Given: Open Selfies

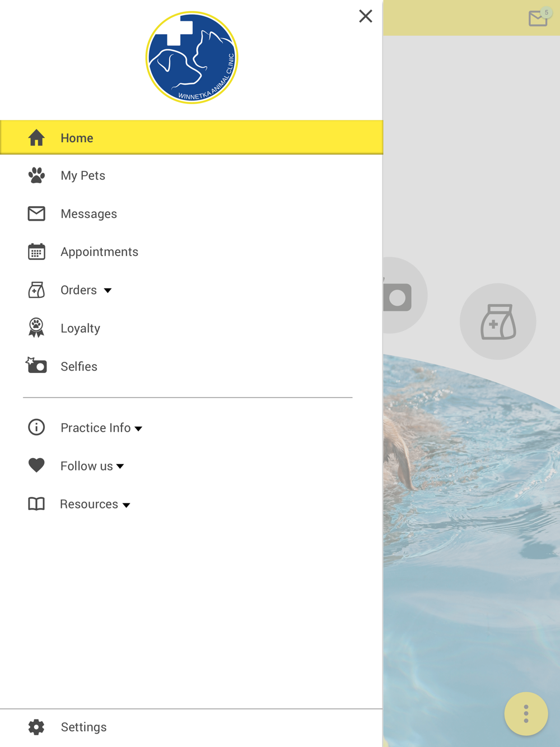Looking at the screenshot, I should pos(79,366).
